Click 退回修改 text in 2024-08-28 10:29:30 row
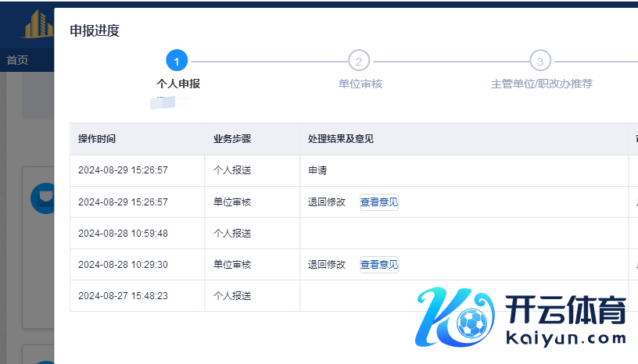 tap(327, 265)
